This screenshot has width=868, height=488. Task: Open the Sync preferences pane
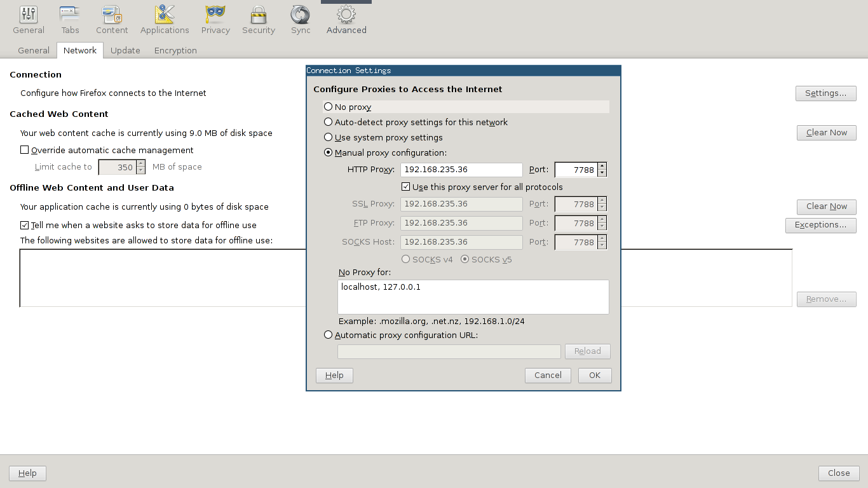tap(301, 15)
